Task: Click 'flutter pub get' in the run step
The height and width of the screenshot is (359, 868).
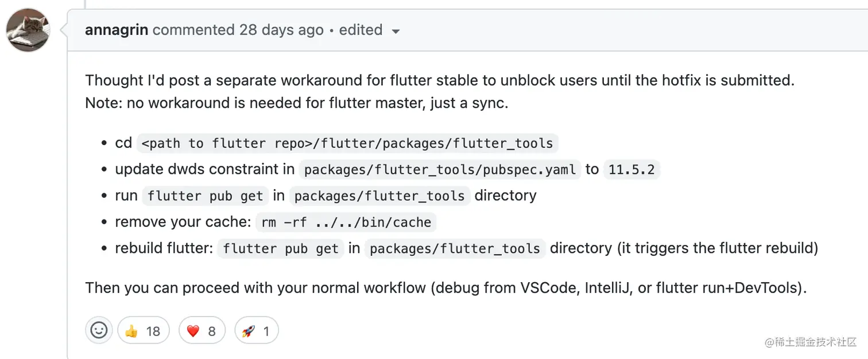Action: [205, 196]
